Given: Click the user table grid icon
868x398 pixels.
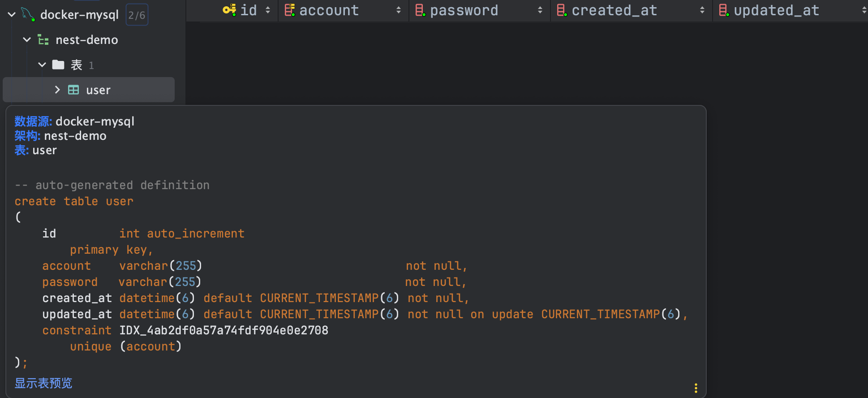Looking at the screenshot, I should 73,90.
